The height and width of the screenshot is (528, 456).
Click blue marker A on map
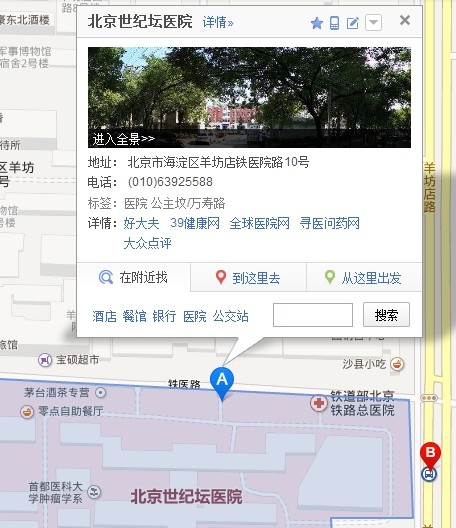coord(222,382)
